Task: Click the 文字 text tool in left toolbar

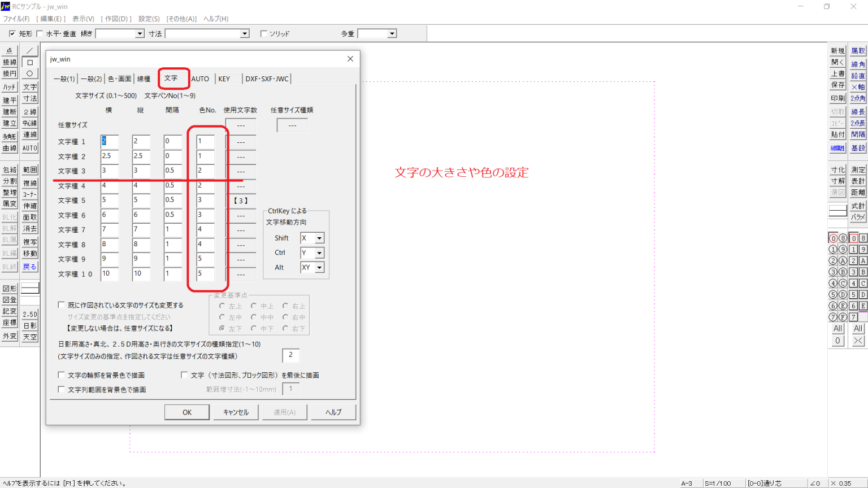Action: pyautogui.click(x=30, y=87)
